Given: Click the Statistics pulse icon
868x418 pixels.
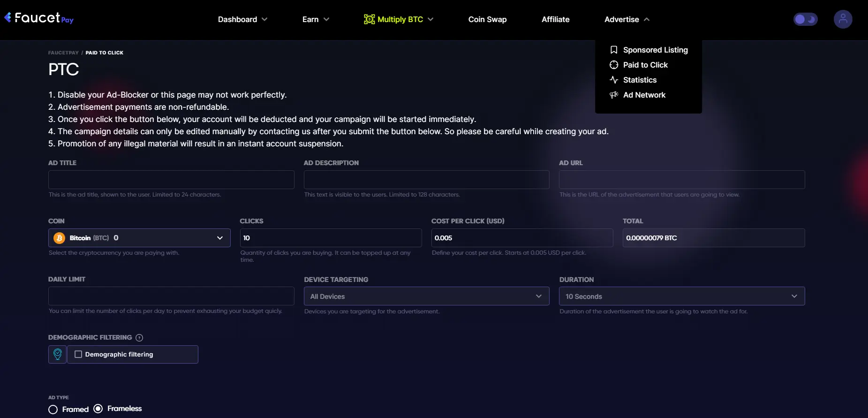Looking at the screenshot, I should [613, 80].
